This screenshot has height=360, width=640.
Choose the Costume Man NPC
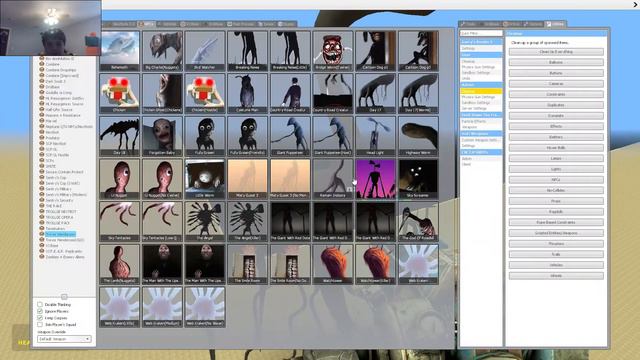tap(247, 93)
